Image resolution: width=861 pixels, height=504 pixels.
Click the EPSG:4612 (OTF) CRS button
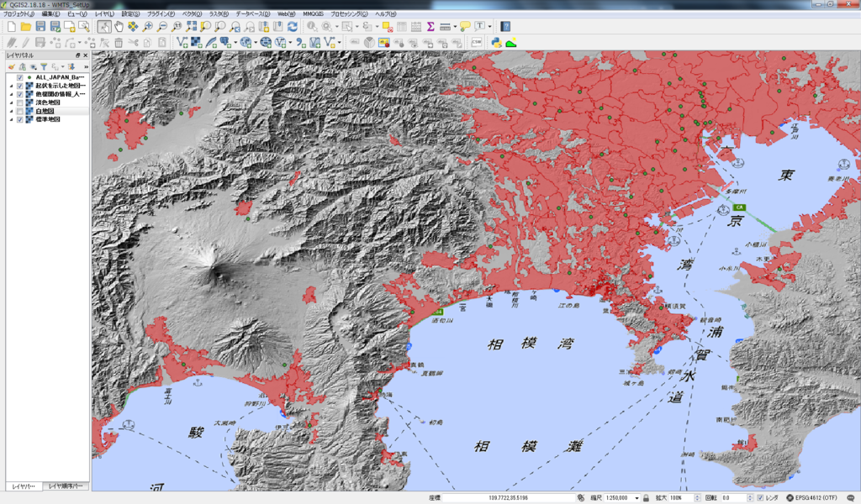point(811,498)
